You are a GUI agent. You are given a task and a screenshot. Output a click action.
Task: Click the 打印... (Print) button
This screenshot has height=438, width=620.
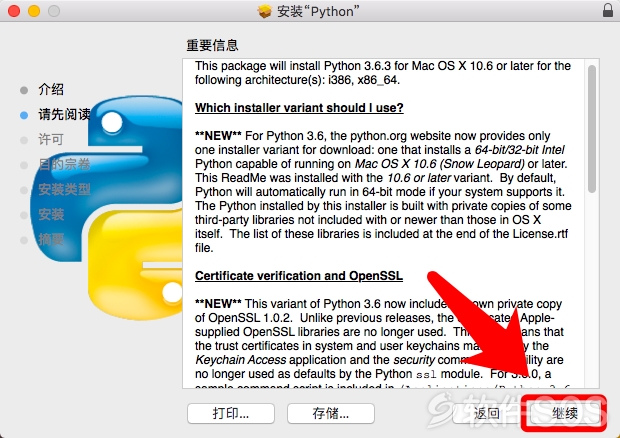(x=231, y=413)
